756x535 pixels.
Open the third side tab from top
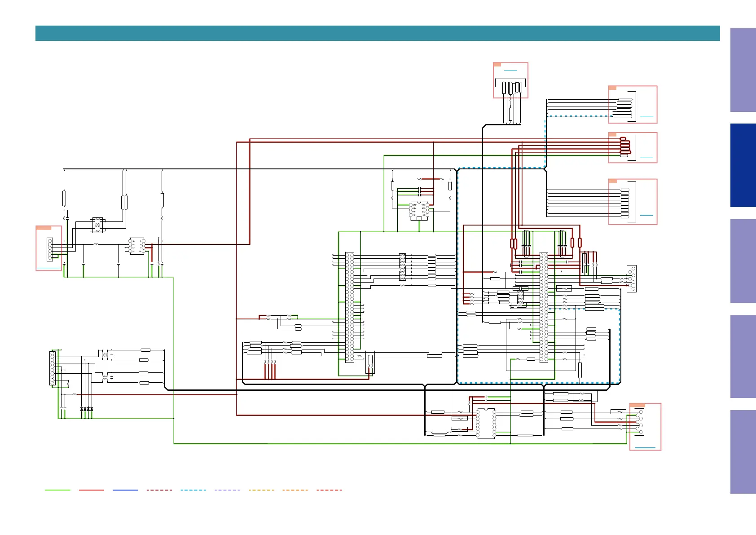click(743, 261)
